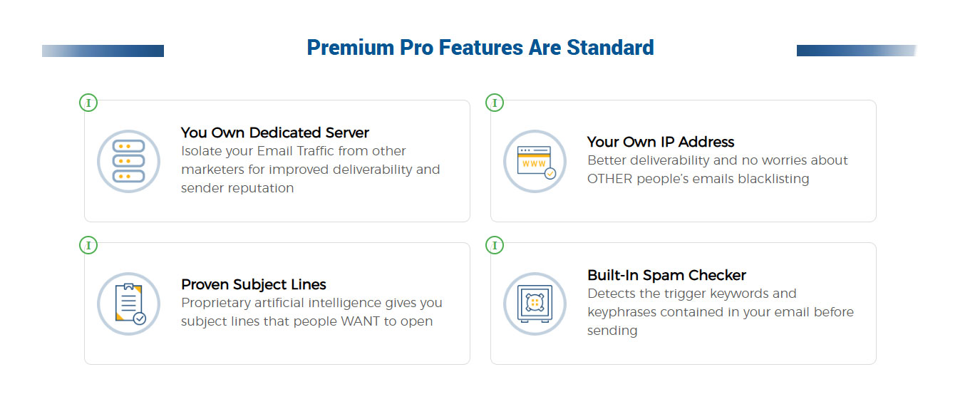Click the clipboard checklist icon
The image size is (980, 404).
tap(128, 304)
